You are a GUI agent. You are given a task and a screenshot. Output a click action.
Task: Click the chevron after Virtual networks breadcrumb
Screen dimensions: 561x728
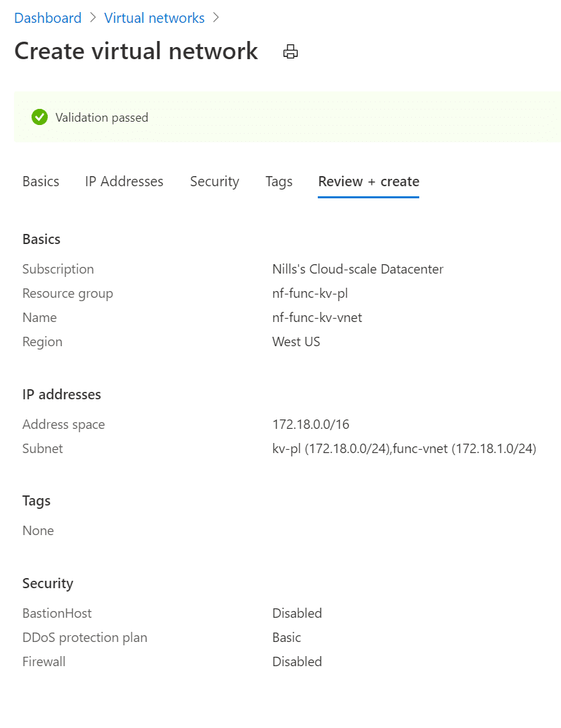pos(216,18)
